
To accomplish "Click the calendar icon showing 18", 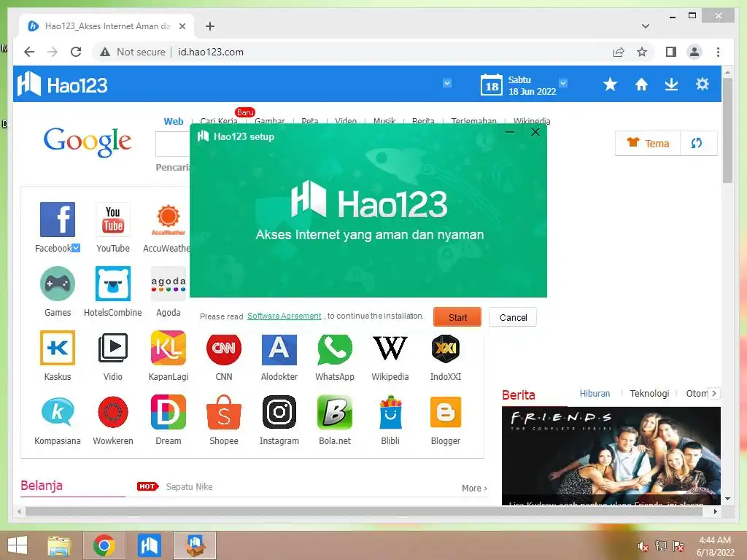I will pos(491,85).
